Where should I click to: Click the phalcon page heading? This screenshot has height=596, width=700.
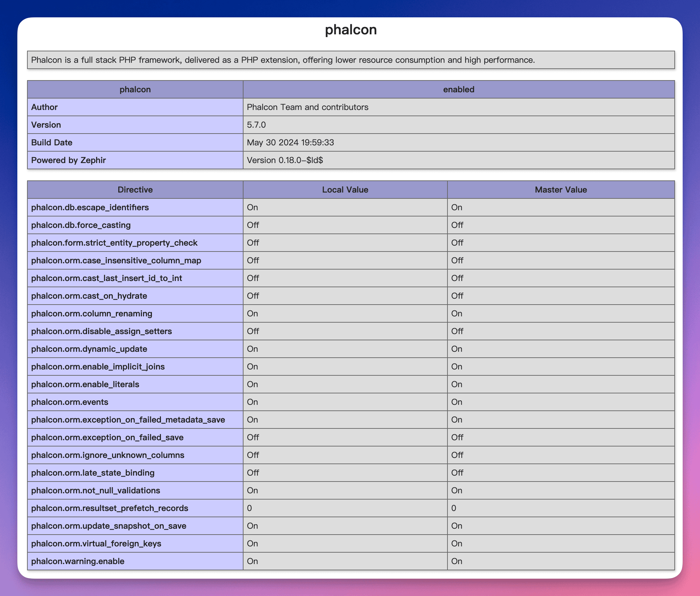[351, 30]
